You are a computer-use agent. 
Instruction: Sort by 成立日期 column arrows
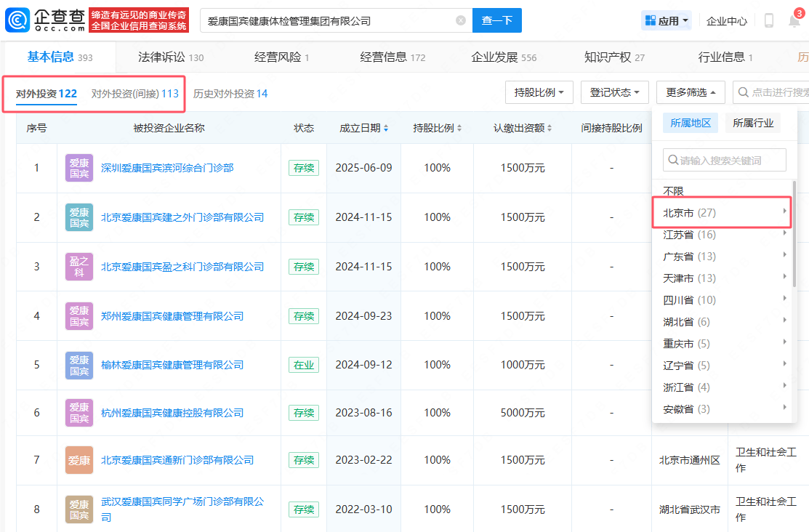(x=386, y=129)
